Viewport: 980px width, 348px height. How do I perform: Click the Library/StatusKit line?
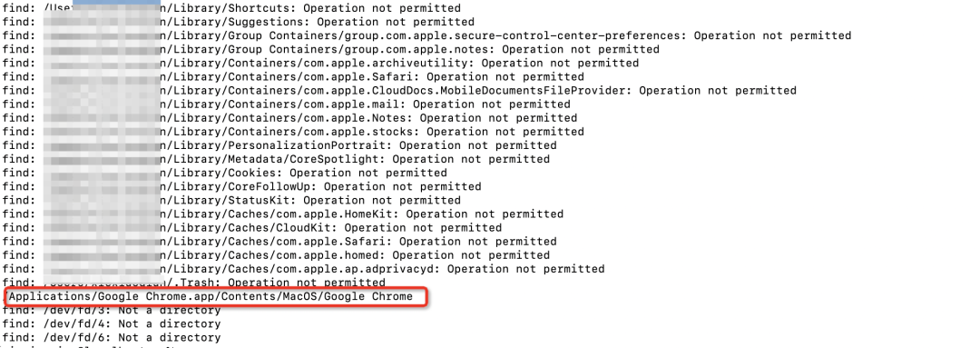tap(231, 201)
